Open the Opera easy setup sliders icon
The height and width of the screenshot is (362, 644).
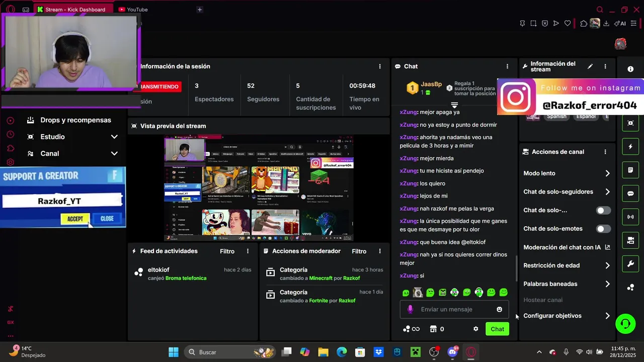(x=633, y=23)
